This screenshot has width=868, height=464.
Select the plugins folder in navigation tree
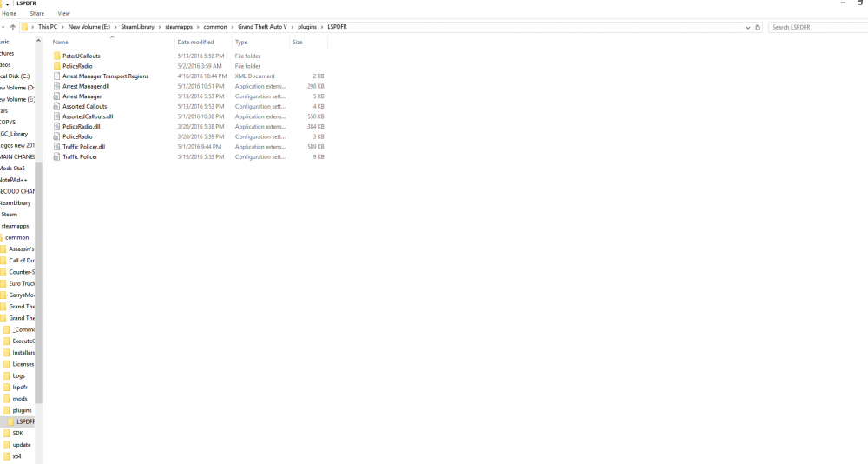click(x=23, y=410)
